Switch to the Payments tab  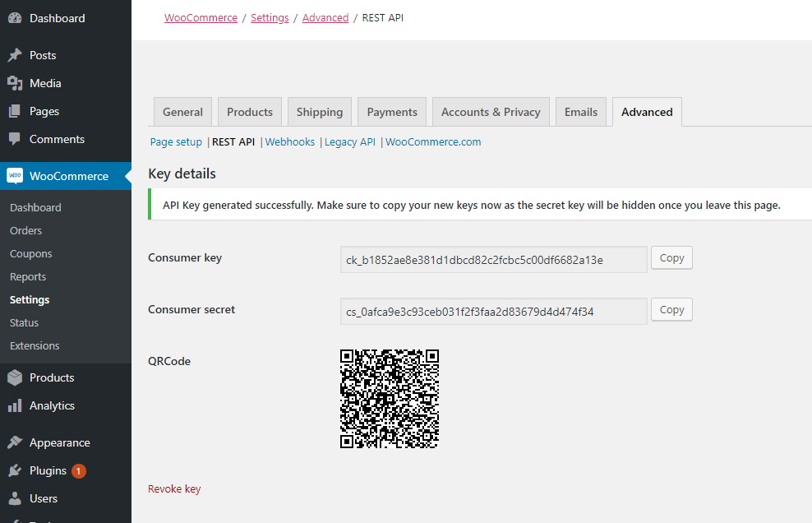[x=392, y=112]
